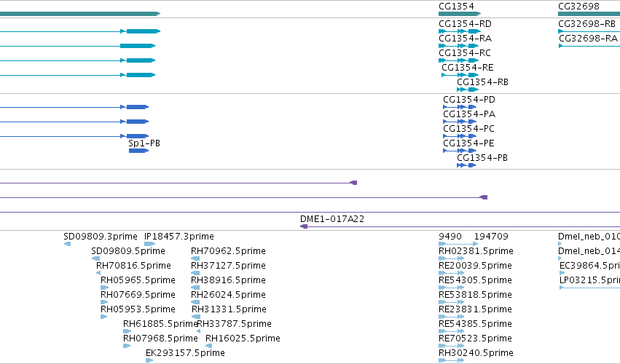Click the RH33787.5prime EST label
Image resolution: width=620 pixels, height=364 pixels.
point(234,324)
